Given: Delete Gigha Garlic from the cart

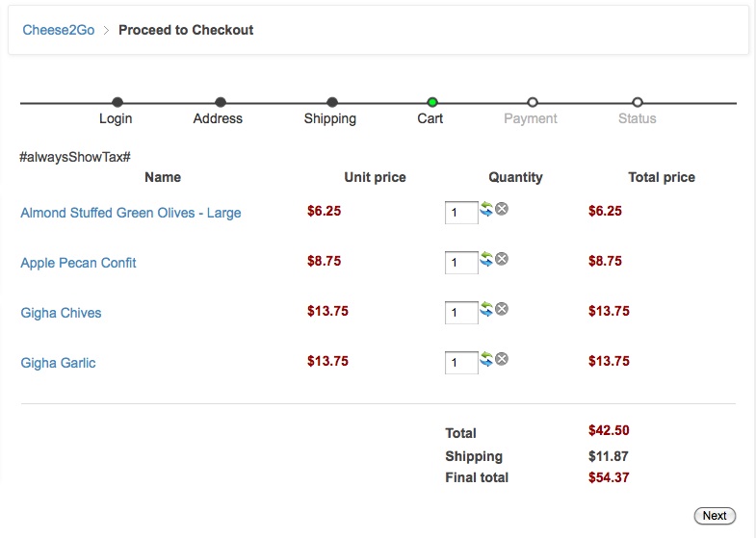Looking at the screenshot, I should tap(502, 359).
